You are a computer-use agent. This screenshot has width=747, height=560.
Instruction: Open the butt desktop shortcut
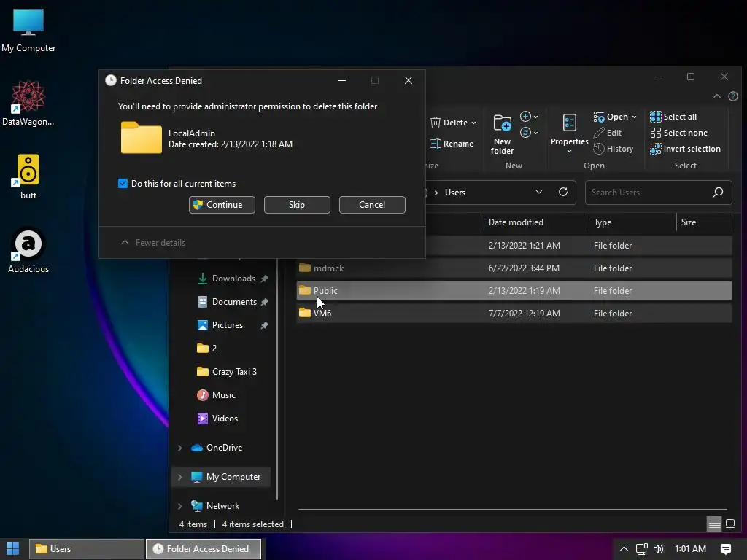pyautogui.click(x=28, y=176)
